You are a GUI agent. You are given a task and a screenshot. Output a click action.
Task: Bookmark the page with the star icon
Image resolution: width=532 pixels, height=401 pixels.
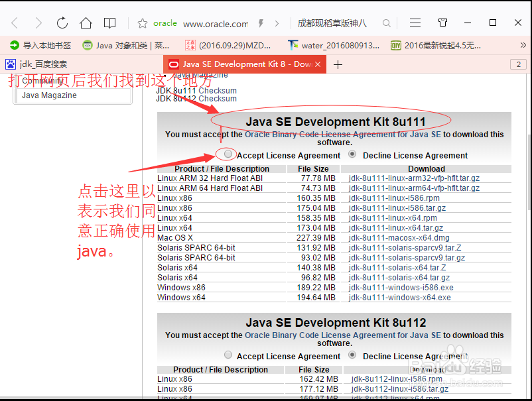pyautogui.click(x=143, y=23)
